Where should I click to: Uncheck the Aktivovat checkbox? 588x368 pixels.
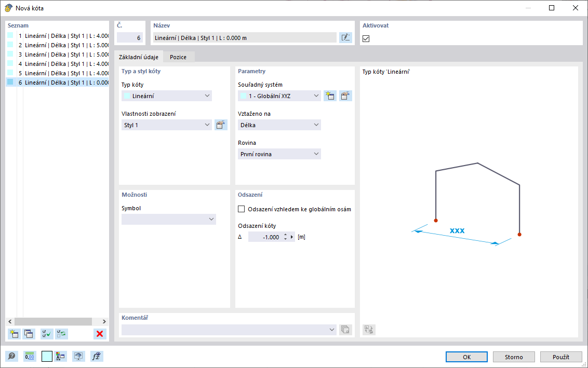coord(366,38)
